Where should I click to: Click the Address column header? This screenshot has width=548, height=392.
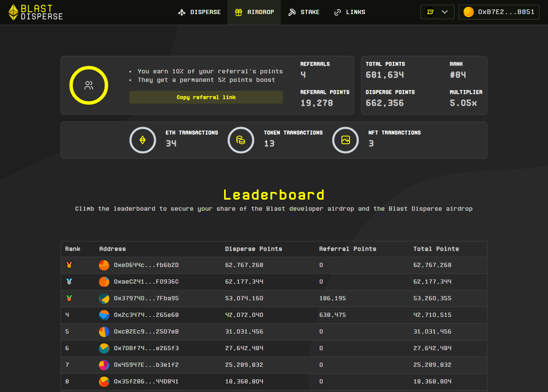tap(112, 249)
